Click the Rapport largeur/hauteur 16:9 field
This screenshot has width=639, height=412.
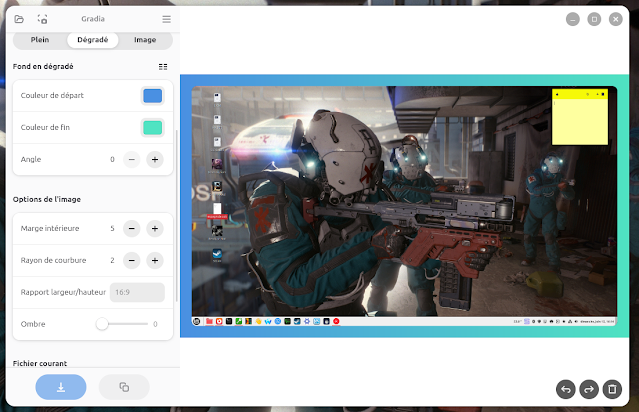tap(137, 292)
